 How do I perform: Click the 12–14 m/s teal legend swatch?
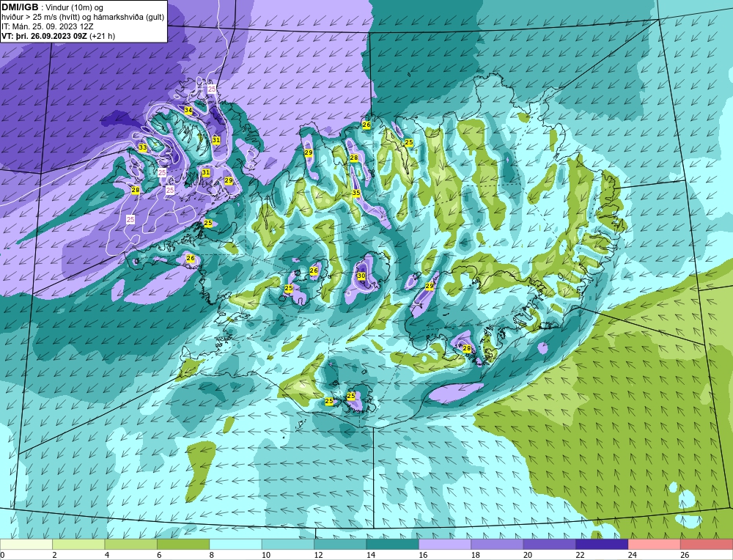point(340,544)
